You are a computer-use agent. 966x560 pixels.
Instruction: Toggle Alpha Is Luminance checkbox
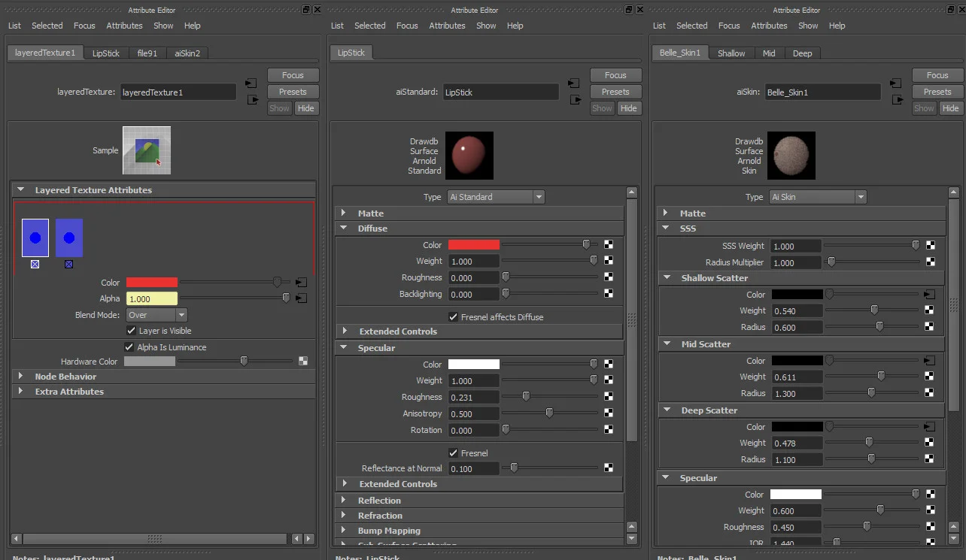point(130,347)
